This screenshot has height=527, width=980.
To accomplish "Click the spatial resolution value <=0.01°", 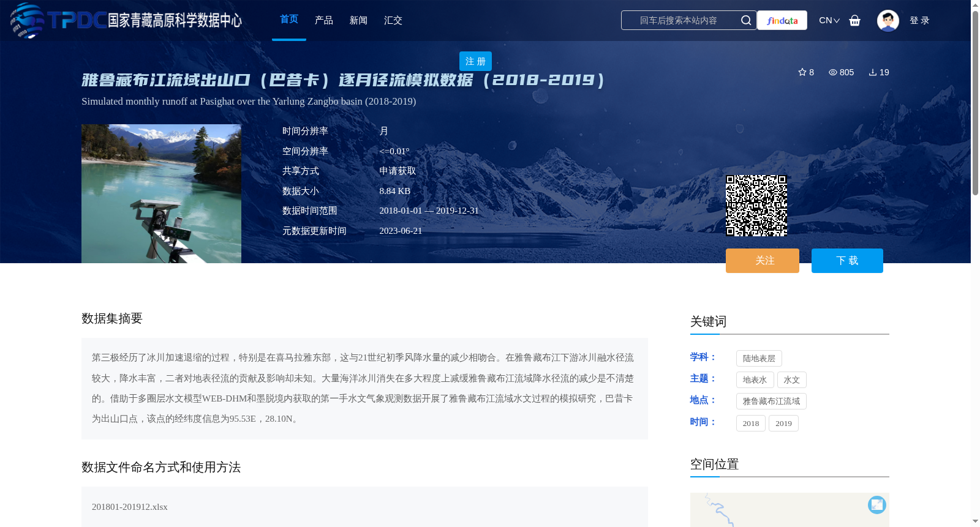I will click(x=394, y=151).
